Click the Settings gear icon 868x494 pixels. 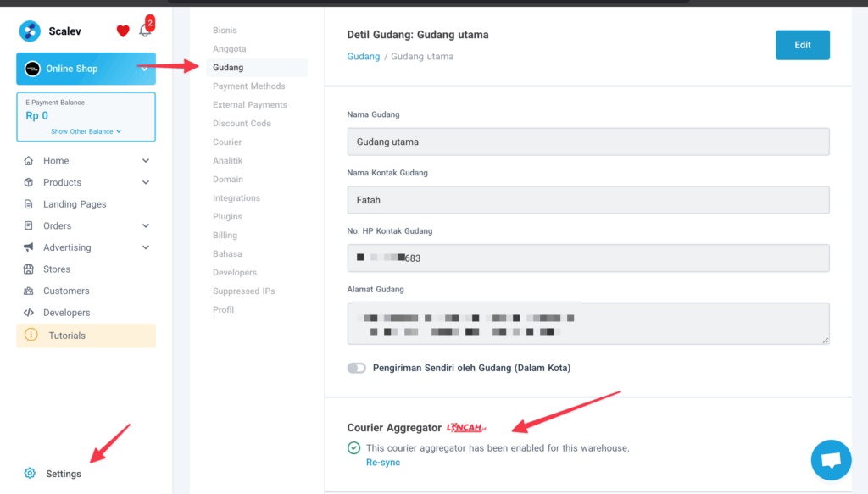coord(30,473)
